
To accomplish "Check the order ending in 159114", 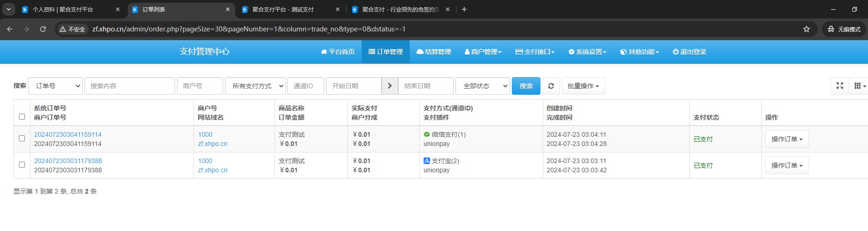I will (x=22, y=139).
